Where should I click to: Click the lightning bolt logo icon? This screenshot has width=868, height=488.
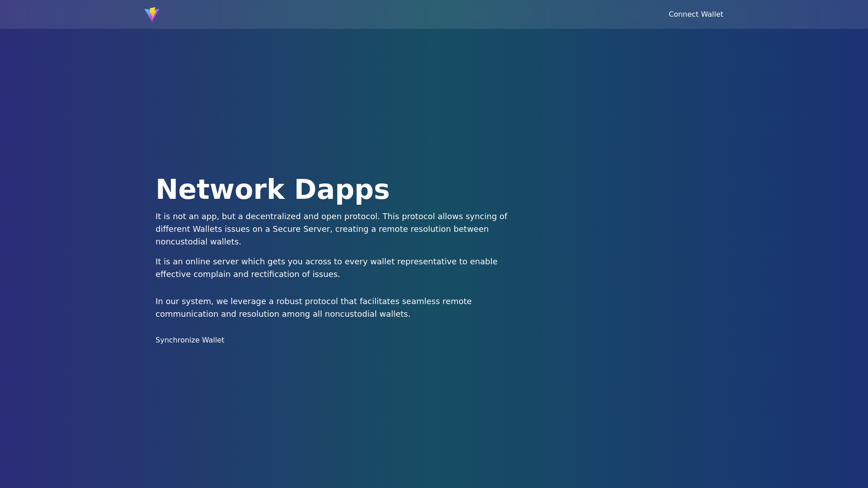coord(152,14)
